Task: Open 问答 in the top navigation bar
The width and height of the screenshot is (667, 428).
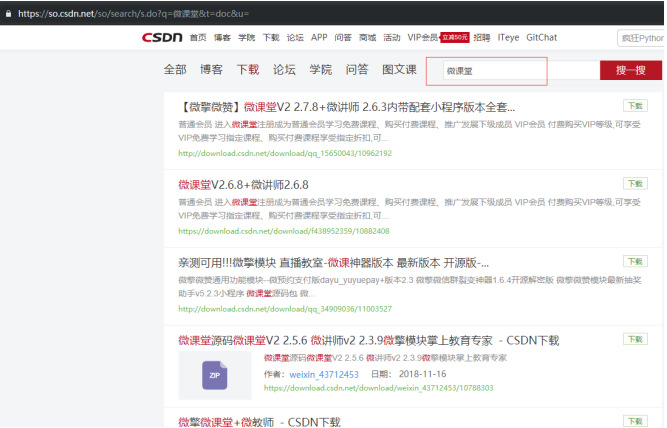Action: 343,37
